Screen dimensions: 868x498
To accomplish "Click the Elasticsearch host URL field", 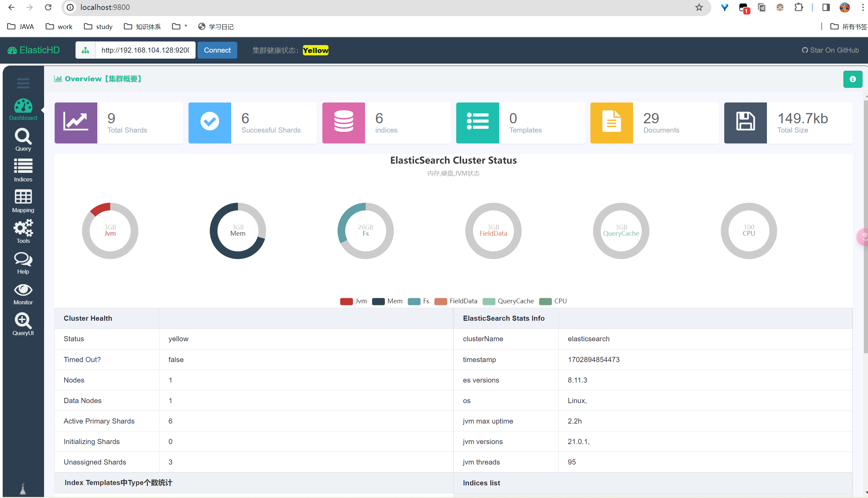I will [145, 50].
